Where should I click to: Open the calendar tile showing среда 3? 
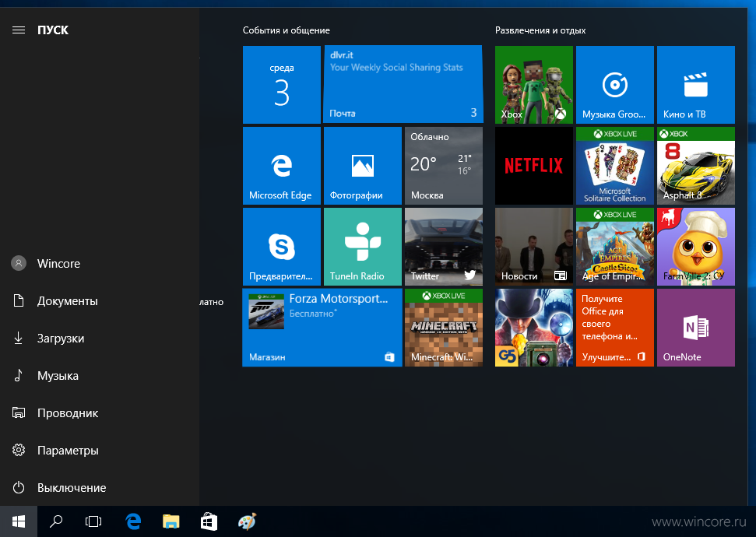(x=282, y=85)
